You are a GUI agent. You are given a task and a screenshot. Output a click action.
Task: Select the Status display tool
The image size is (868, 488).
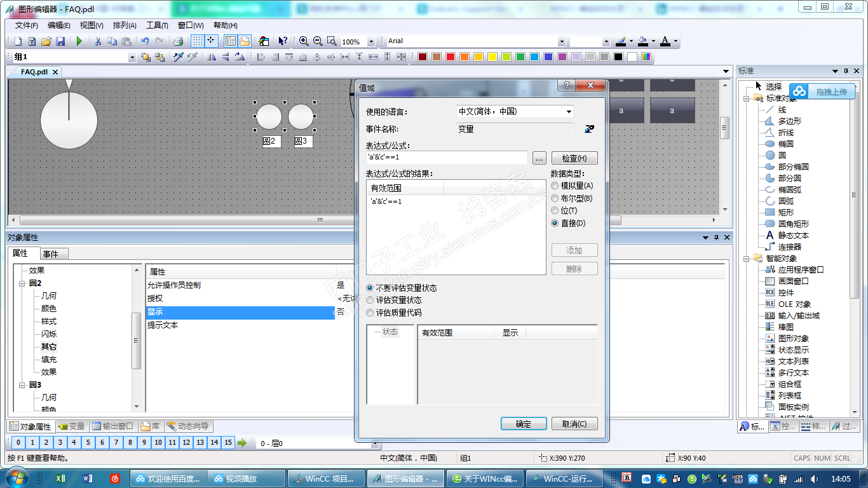pos(787,349)
